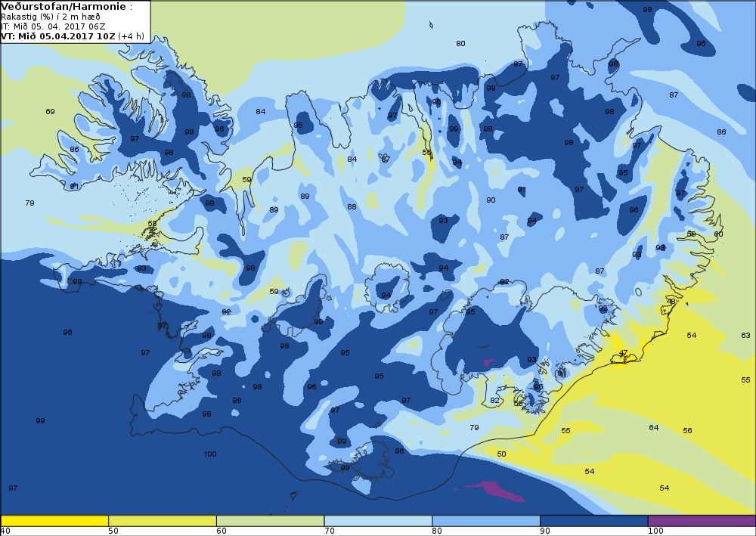Click the Veðurstofan/Harmonie title text

(x=64, y=7)
